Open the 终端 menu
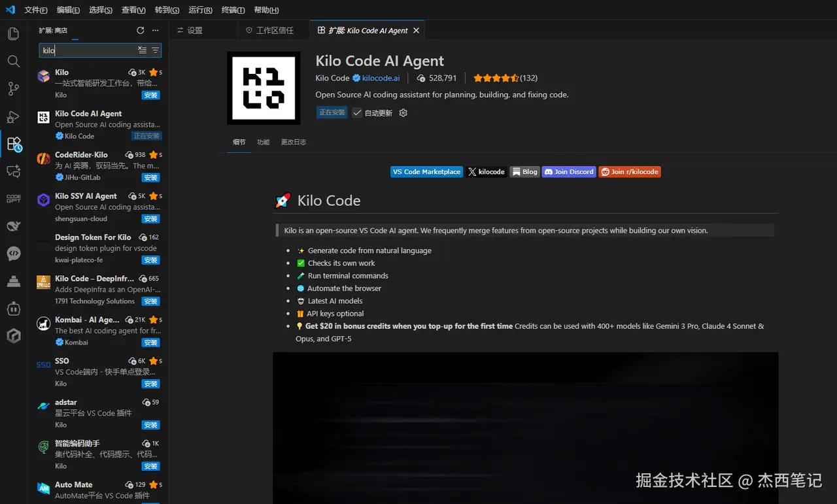The image size is (837, 504). (x=233, y=10)
